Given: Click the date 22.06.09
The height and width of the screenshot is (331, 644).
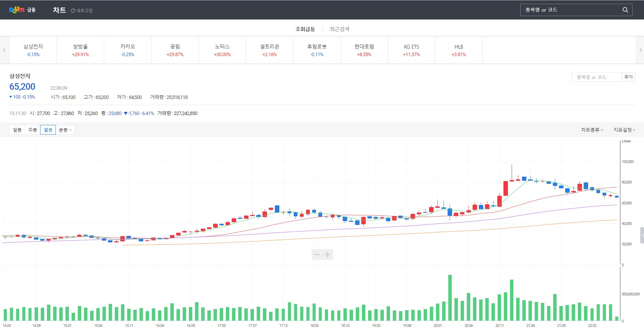Looking at the screenshot, I should point(59,88).
